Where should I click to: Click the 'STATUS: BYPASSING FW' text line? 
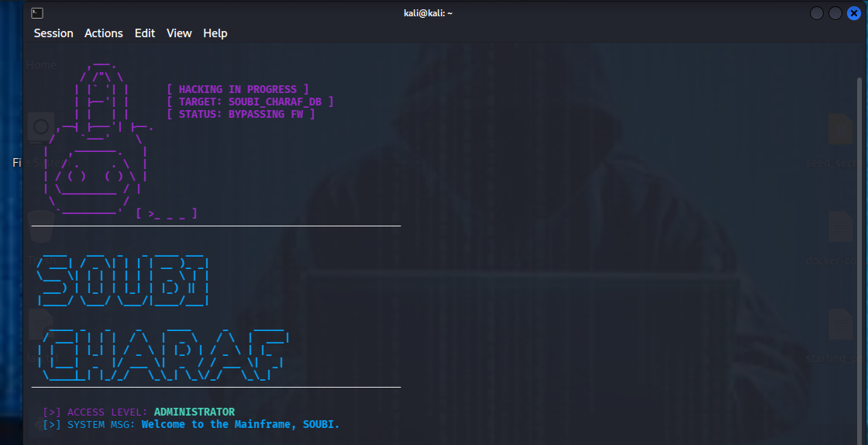tap(240, 114)
